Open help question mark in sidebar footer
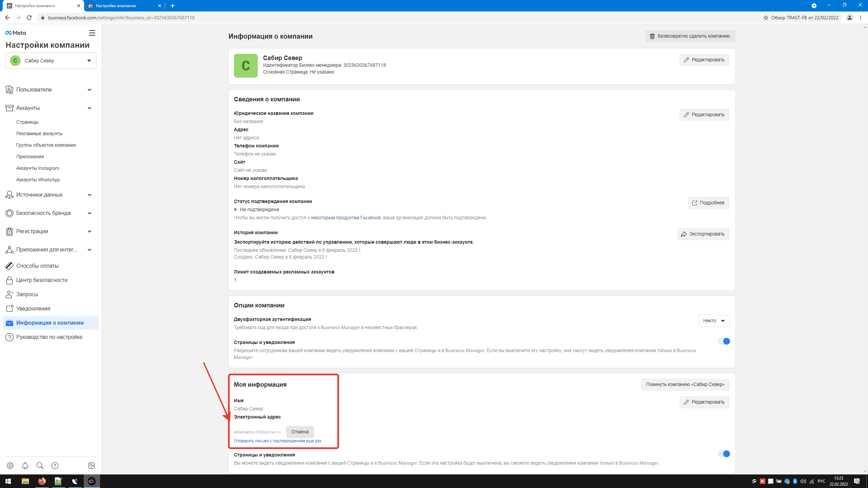Image resolution: width=868 pixels, height=488 pixels. point(55,466)
